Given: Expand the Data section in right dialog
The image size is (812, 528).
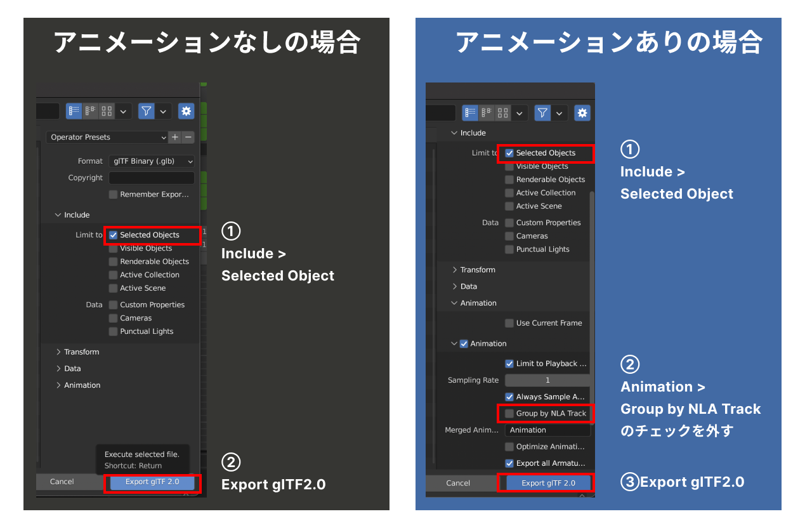Looking at the screenshot, I should click(x=468, y=286).
